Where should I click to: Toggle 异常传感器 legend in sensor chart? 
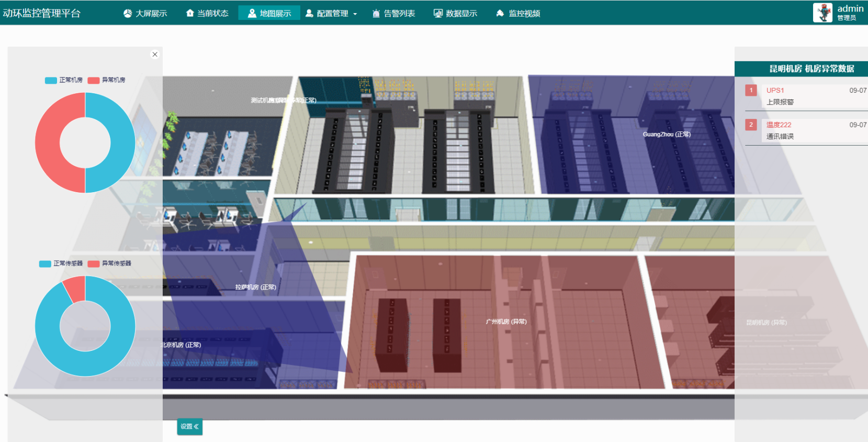tap(110, 263)
